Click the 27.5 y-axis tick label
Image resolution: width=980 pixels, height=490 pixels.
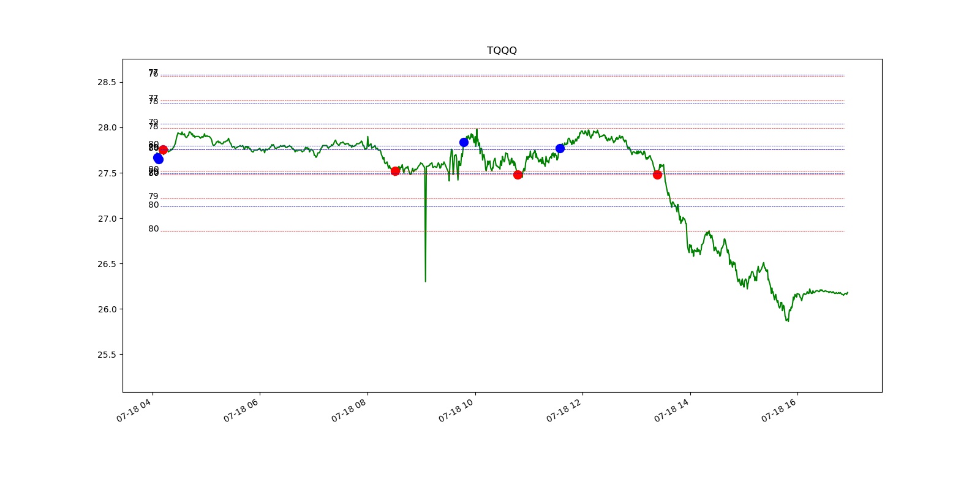click(x=107, y=173)
